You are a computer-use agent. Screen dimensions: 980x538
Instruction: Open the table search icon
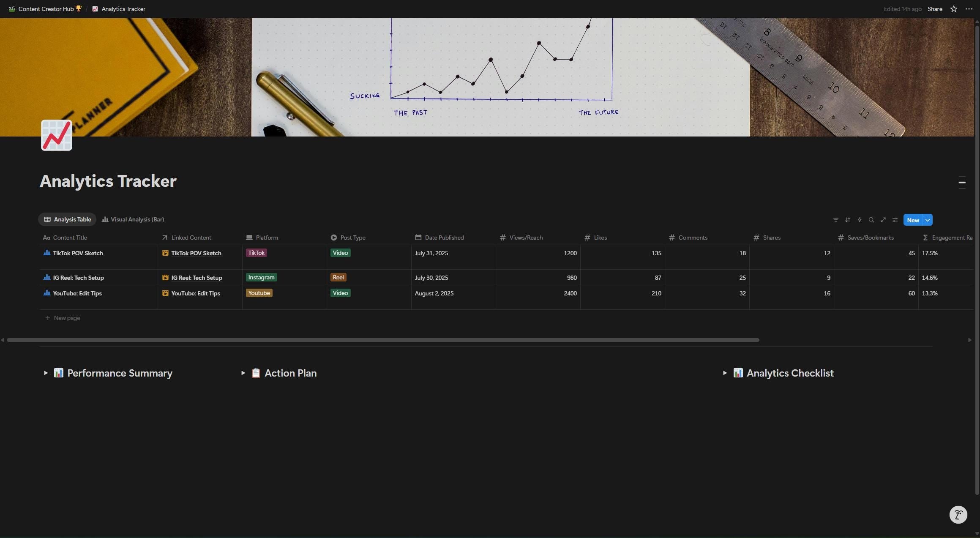[871, 219]
